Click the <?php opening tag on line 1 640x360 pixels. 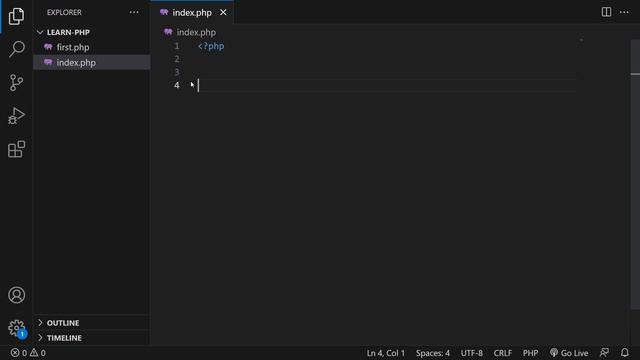tap(211, 46)
